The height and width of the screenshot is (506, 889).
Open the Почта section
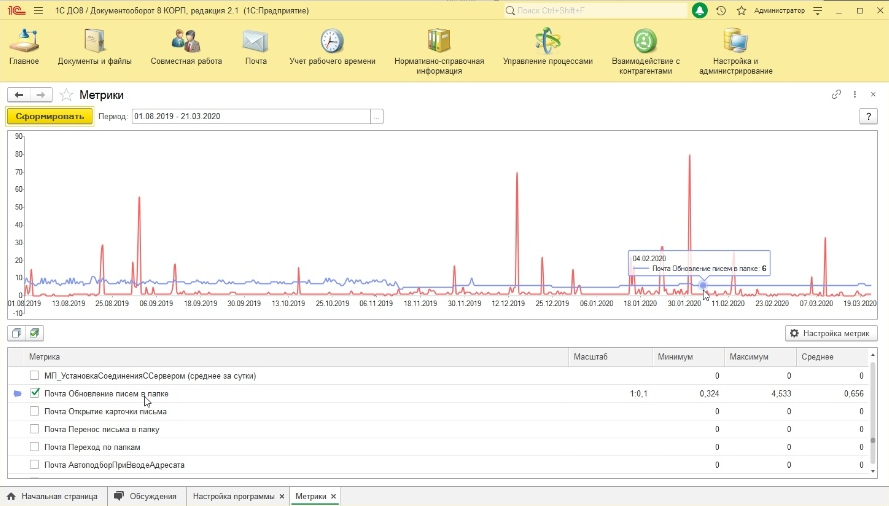pyautogui.click(x=256, y=48)
